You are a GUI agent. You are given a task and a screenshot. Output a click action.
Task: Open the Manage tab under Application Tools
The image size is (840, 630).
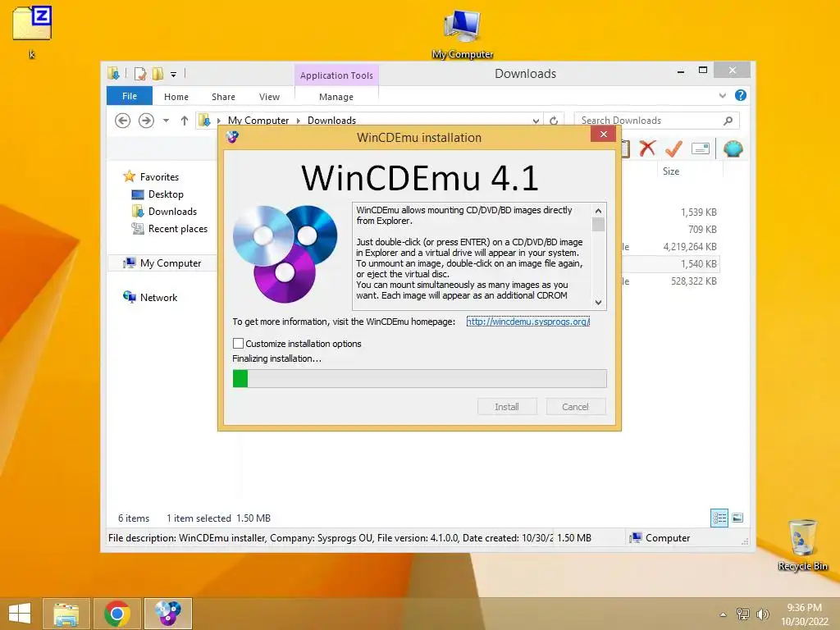tap(336, 97)
